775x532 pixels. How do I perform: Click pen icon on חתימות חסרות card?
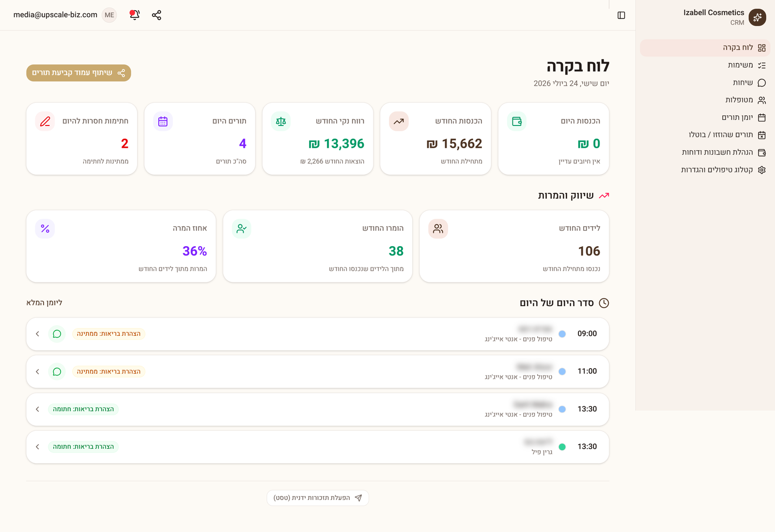45,121
